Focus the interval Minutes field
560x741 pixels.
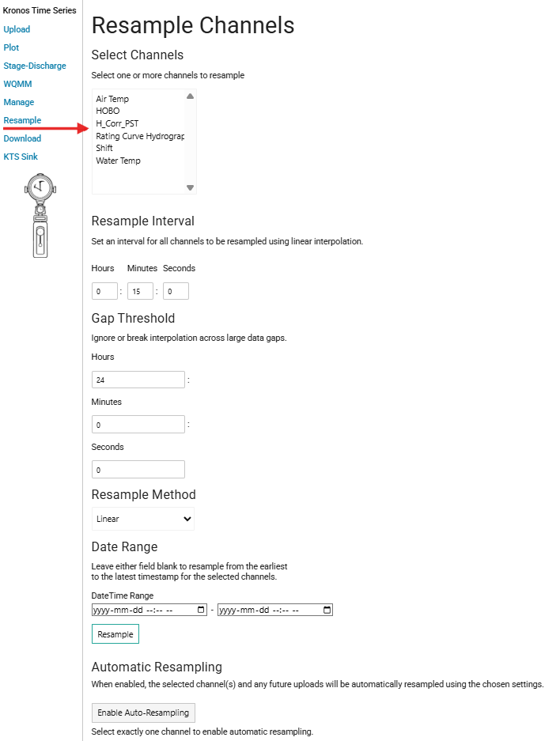[x=140, y=292]
